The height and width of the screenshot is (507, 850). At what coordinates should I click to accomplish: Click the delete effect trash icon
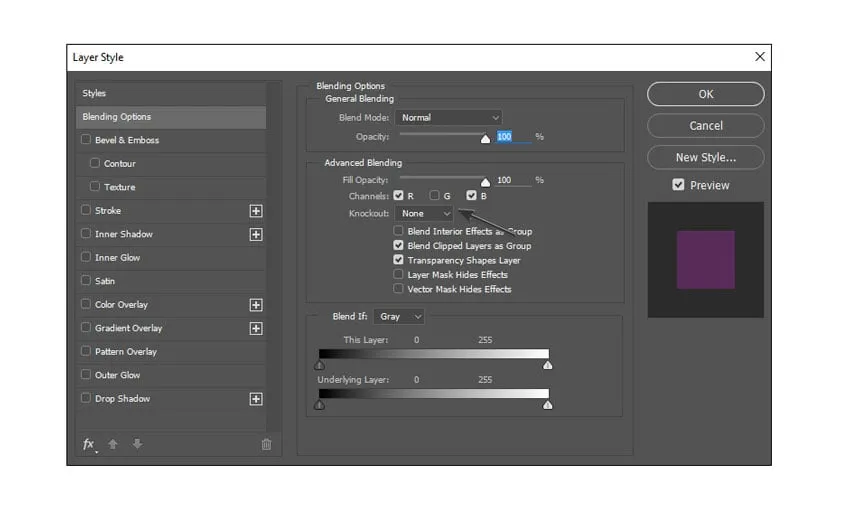(x=266, y=445)
